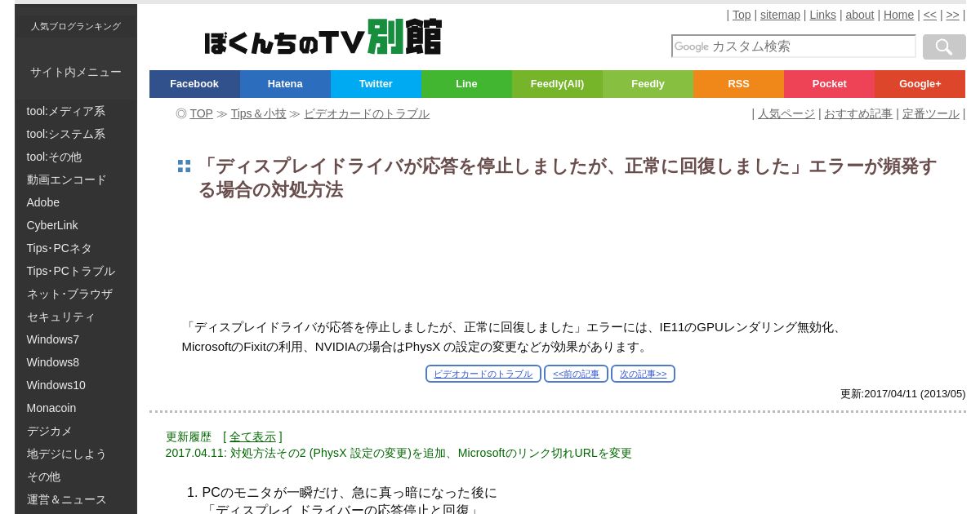Go to next page with >> link
The width and height of the screenshot is (980, 514).
[x=953, y=15]
